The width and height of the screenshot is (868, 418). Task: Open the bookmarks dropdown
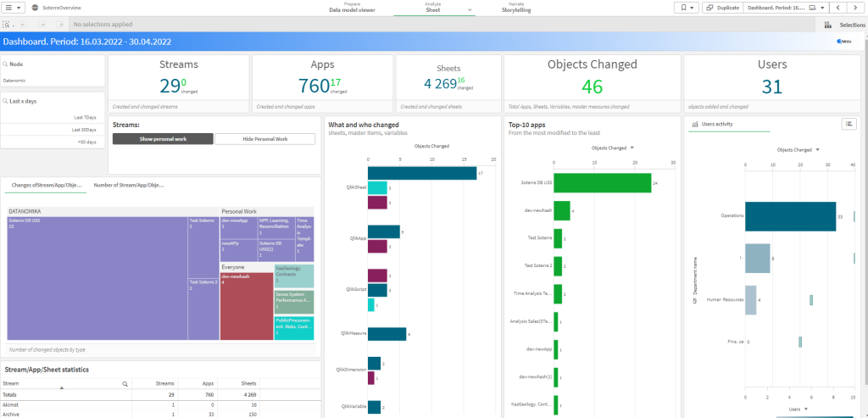tap(687, 8)
